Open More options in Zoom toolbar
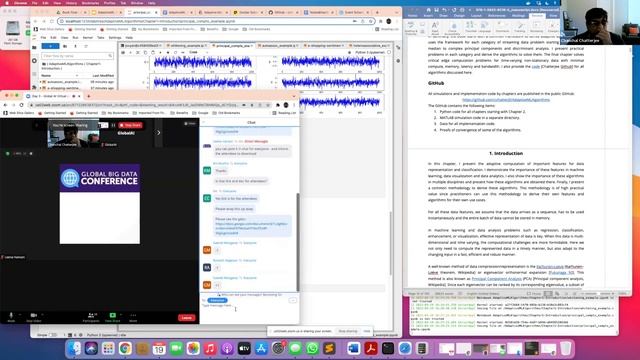 pyautogui.click(x=133, y=317)
